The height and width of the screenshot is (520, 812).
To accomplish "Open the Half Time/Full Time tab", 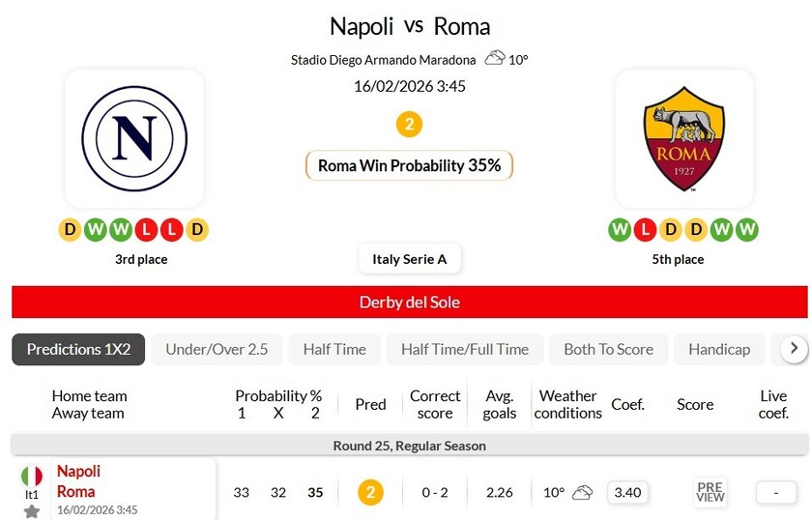I will (x=465, y=349).
